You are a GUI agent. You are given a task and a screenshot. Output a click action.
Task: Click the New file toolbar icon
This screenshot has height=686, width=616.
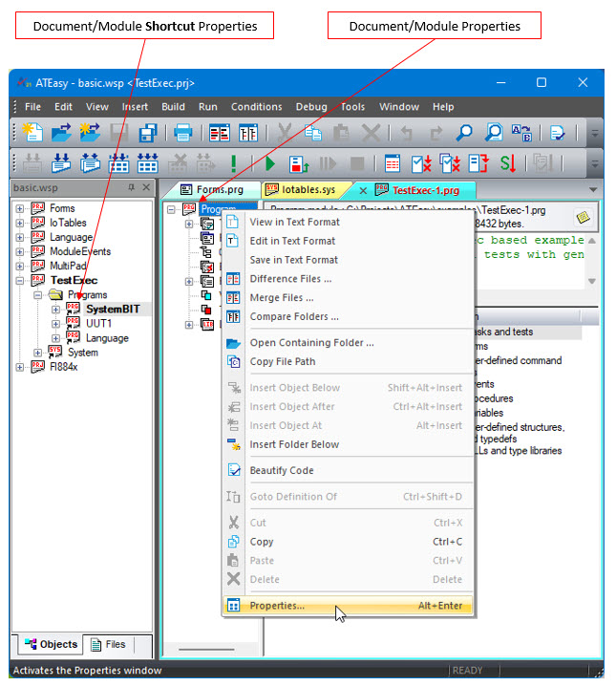click(x=33, y=134)
